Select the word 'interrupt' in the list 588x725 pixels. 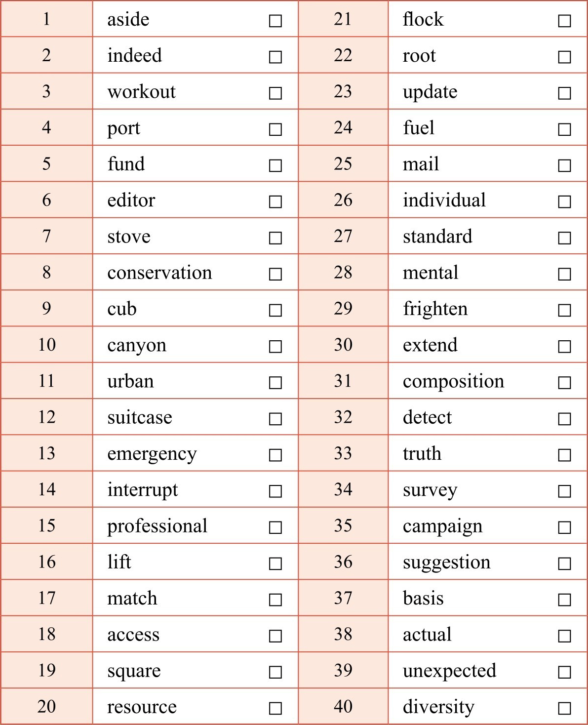point(143,489)
